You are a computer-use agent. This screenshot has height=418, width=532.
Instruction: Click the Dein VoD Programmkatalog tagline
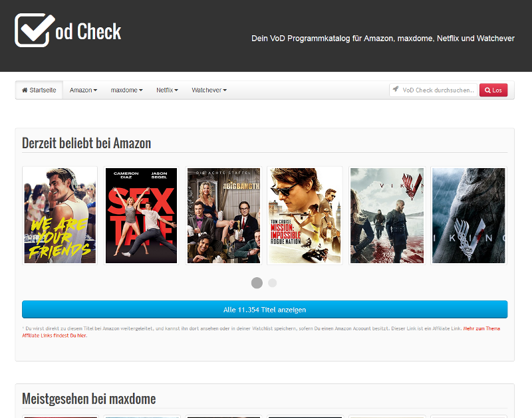tap(383, 39)
